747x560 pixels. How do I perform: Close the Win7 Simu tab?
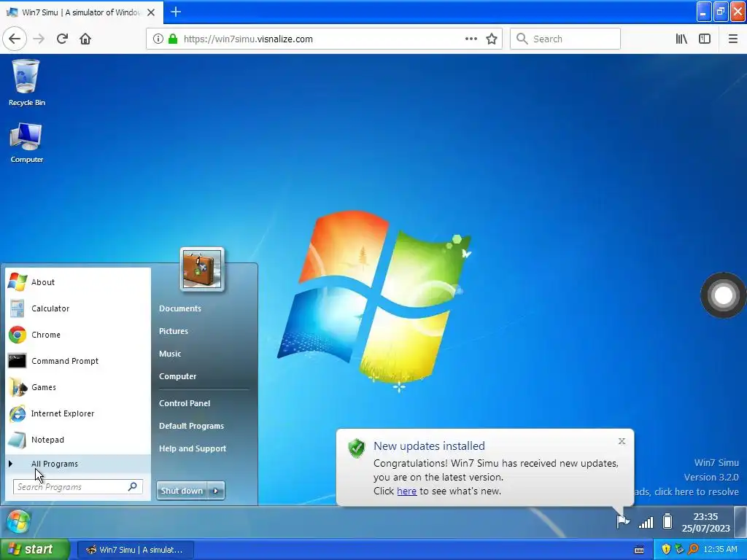150,12
